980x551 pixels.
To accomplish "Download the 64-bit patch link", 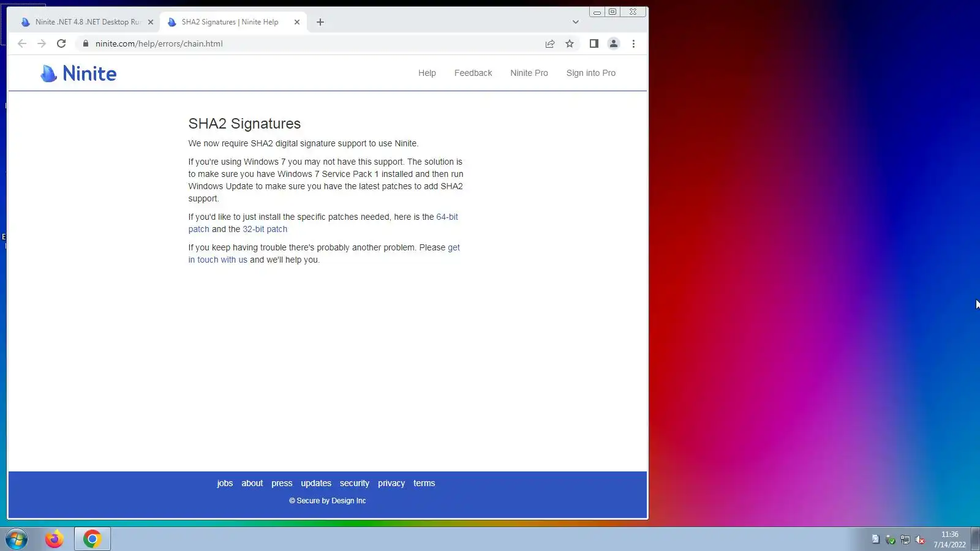I will pyautogui.click(x=447, y=217).
